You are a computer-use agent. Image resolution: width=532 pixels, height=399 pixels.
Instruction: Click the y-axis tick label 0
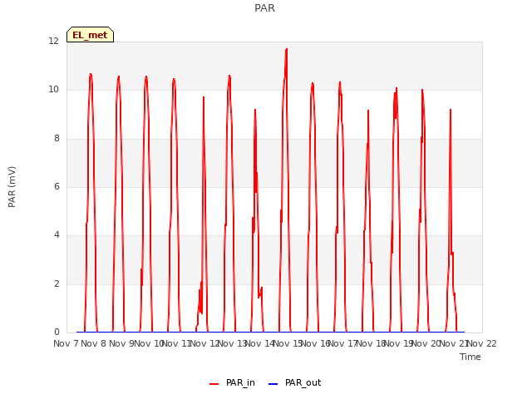(x=57, y=332)
